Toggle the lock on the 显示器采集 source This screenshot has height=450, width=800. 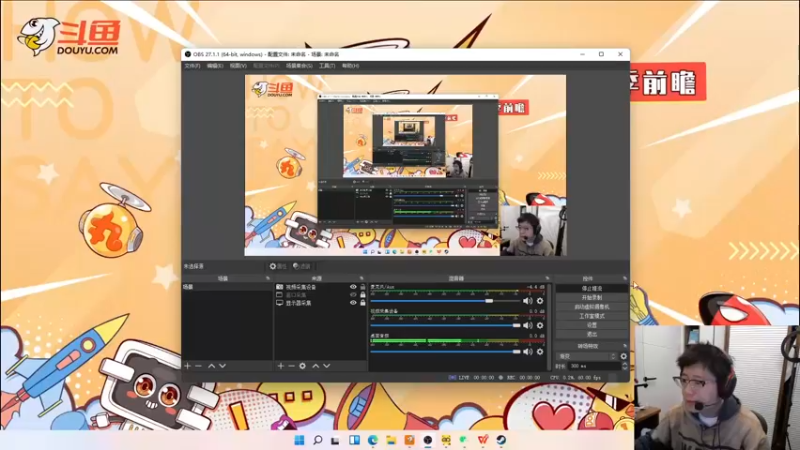[363, 303]
